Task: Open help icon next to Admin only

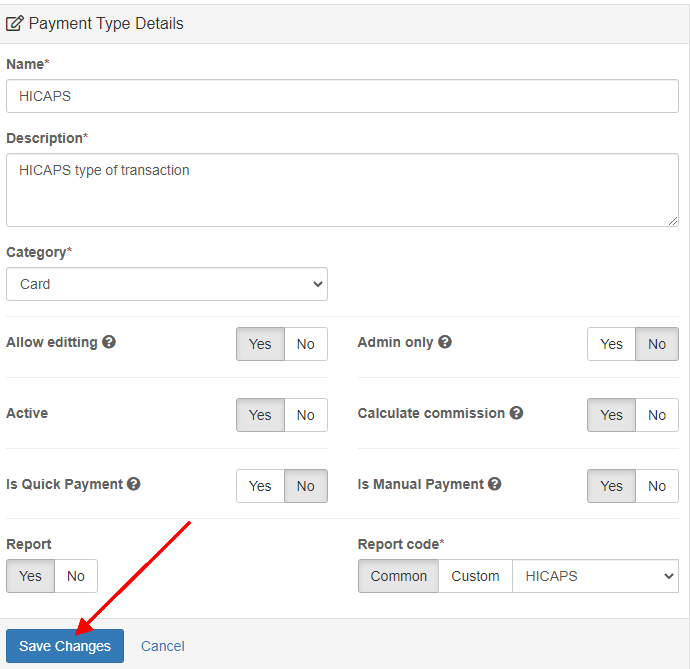Action: pyautogui.click(x=445, y=342)
